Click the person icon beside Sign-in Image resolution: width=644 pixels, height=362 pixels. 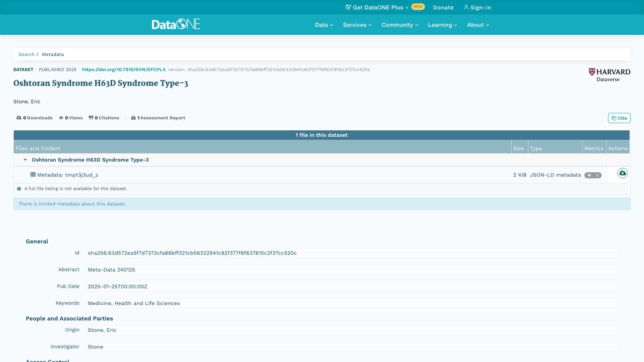tap(466, 7)
